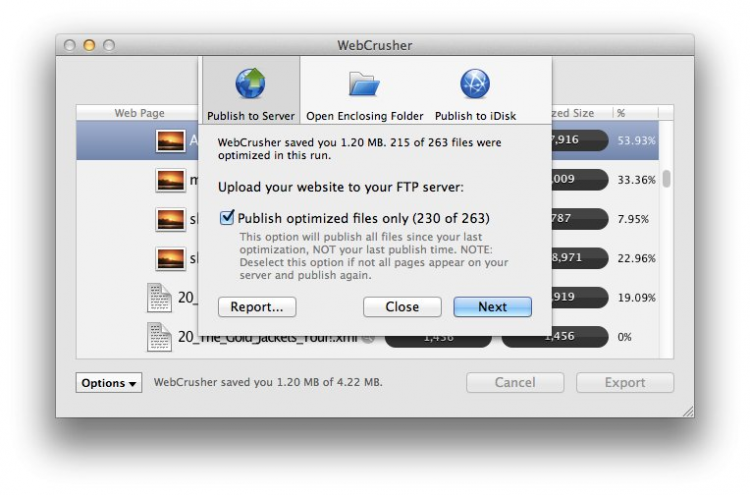Select the document icon in the 19.09% row

[159, 297]
